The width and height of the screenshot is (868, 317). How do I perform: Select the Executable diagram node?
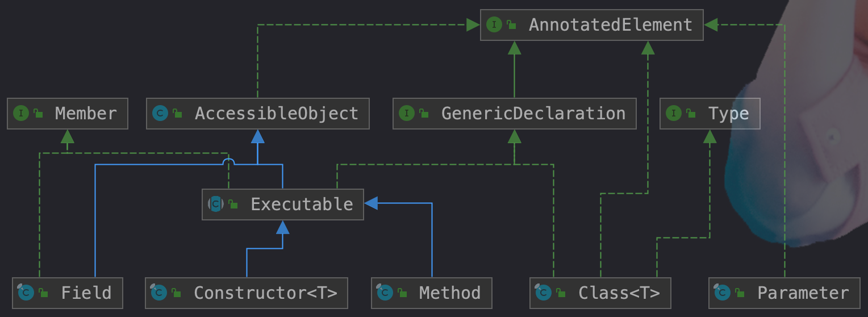click(283, 205)
